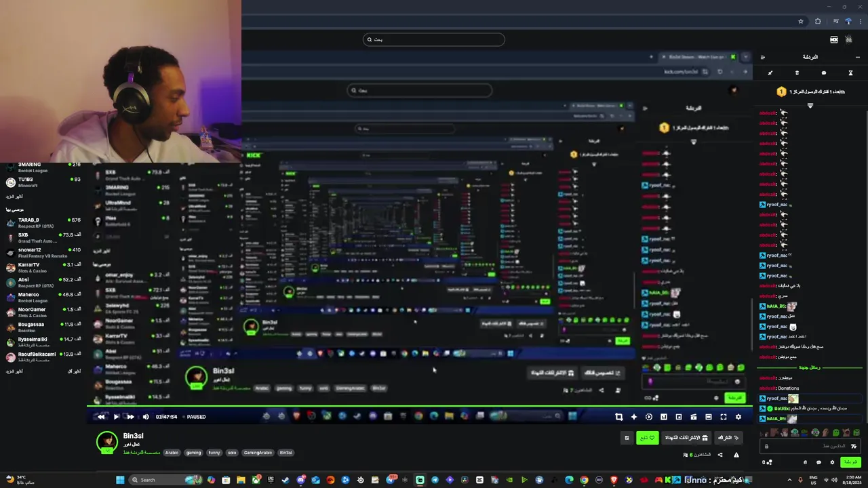Expand the pinned gift message chevron
The image size is (868, 488).
(810, 106)
